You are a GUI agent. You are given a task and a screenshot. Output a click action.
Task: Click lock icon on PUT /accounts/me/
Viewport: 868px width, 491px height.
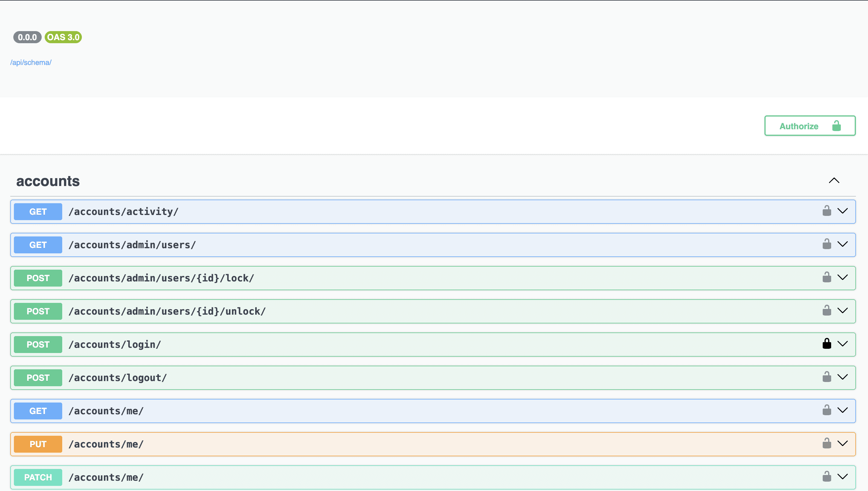click(827, 444)
